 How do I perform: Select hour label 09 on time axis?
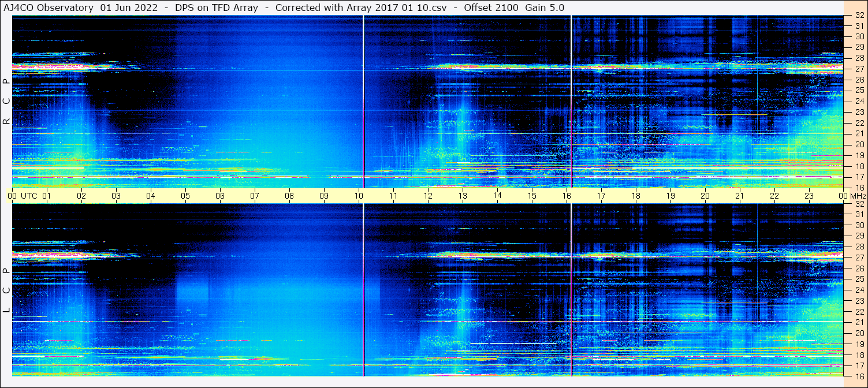tap(324, 196)
